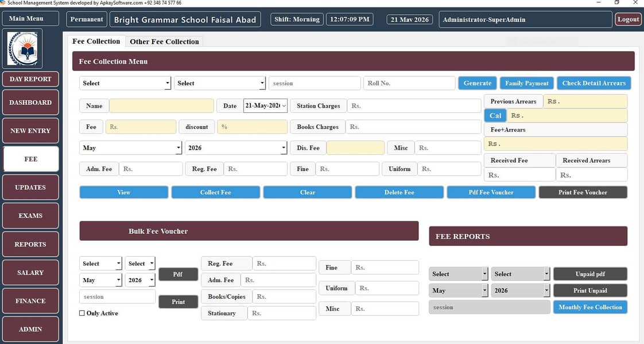The width and height of the screenshot is (644, 344).
Task: Click Monthly Fee Collection button
Action: (590, 307)
